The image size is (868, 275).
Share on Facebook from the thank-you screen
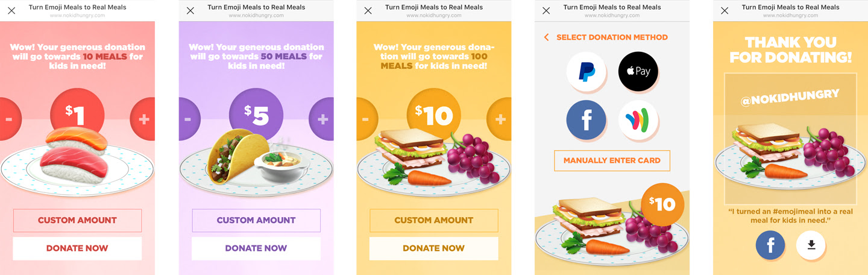click(x=770, y=245)
